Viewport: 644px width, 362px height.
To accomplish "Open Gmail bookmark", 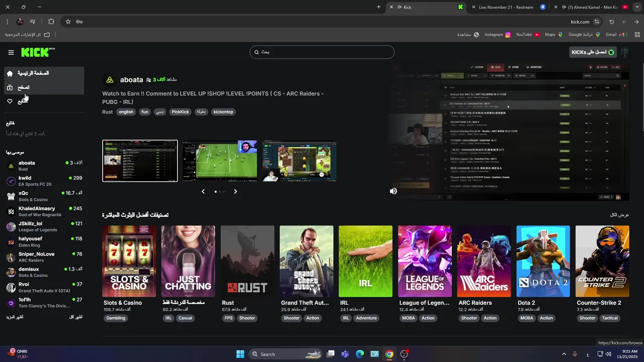I will point(615,35).
